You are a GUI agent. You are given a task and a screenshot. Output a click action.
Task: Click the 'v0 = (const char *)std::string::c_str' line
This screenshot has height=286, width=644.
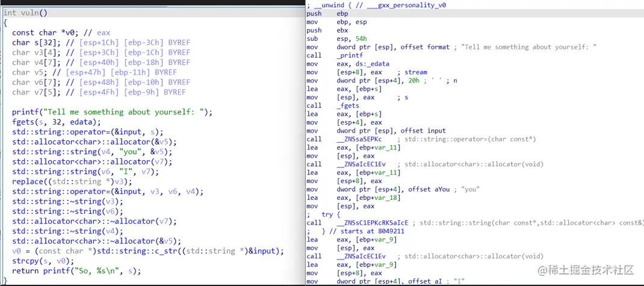click(148, 250)
